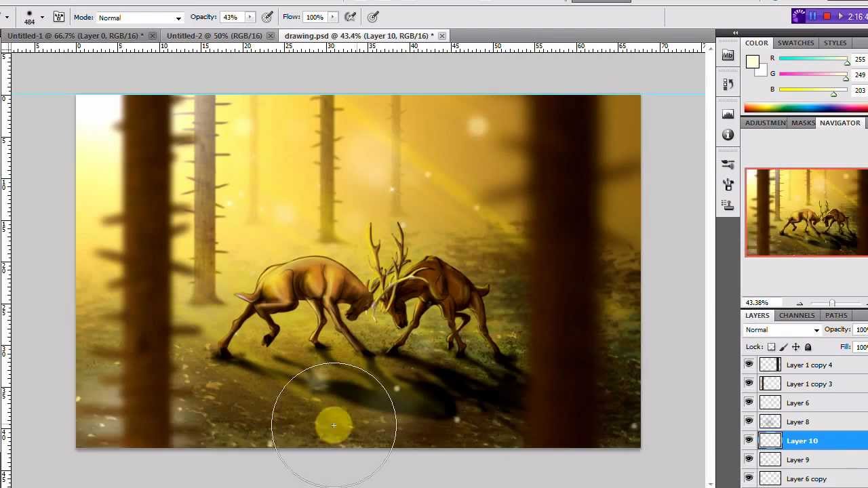
Task: Click the Flow field showing 100%
Action: [x=315, y=17]
